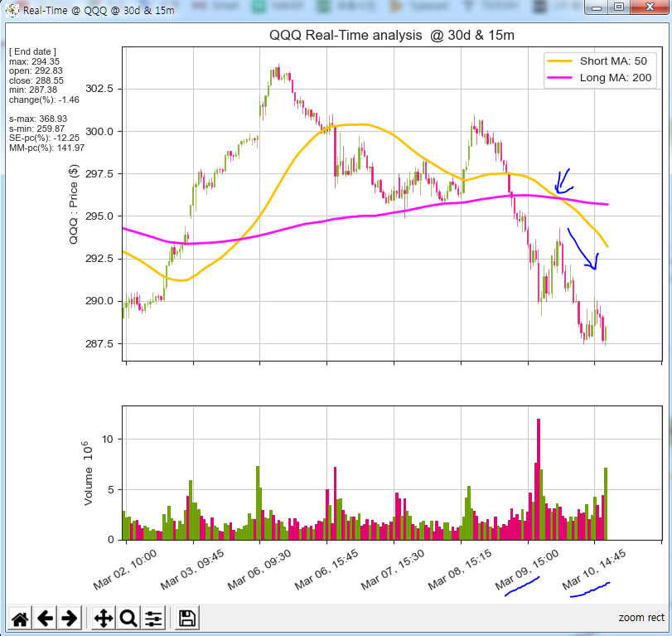Click the Mar 03, 09:45 date label

[x=192, y=570]
